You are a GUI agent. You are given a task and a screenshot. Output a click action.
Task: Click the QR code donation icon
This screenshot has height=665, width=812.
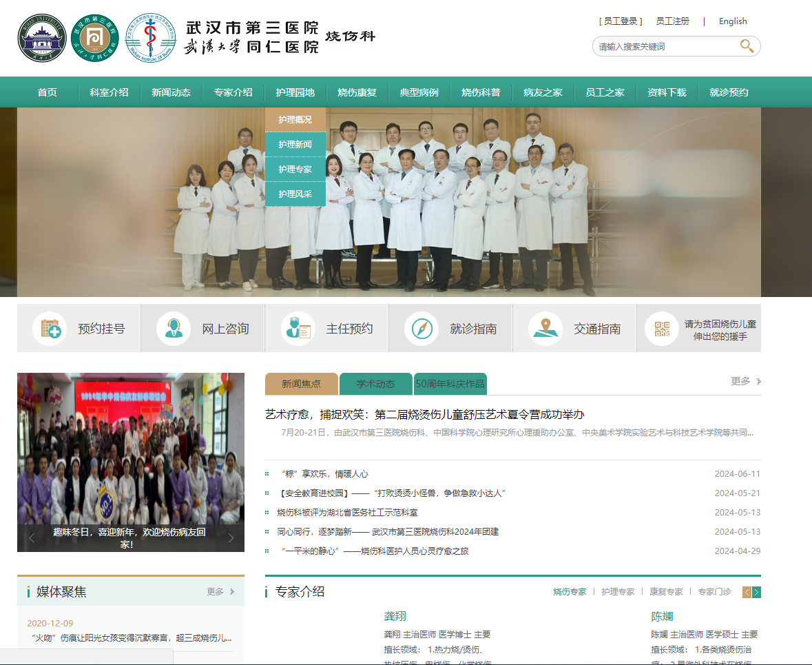coord(662,329)
